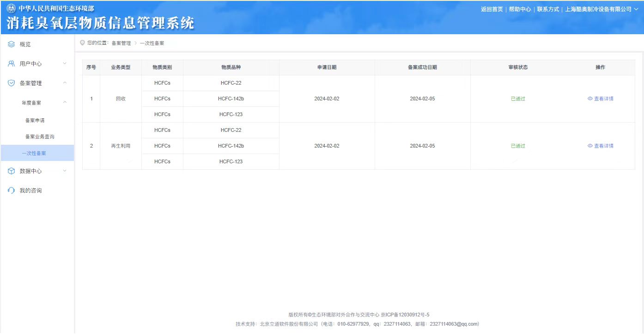Expand the 数据中心 menu chevron

click(x=65, y=171)
